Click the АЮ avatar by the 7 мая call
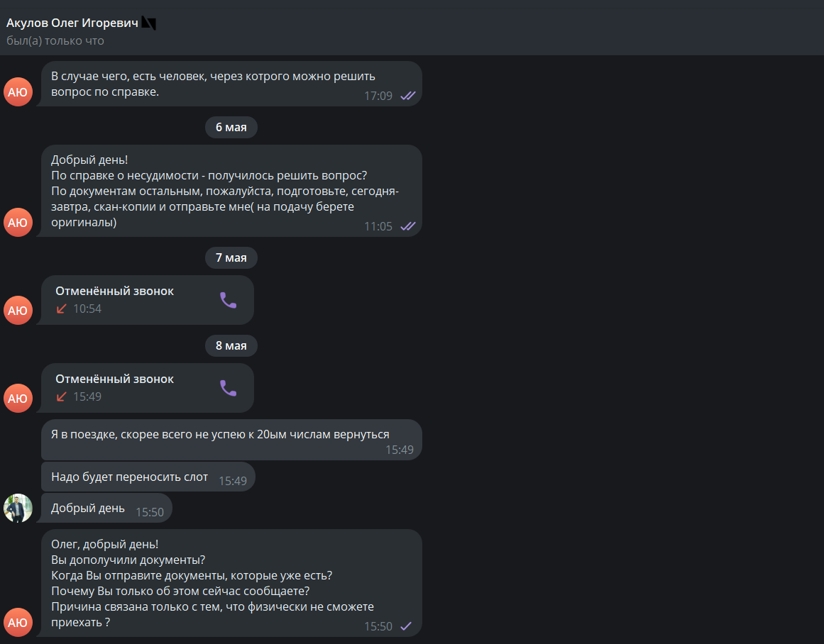Screen dimensions: 824x644 click(x=18, y=311)
